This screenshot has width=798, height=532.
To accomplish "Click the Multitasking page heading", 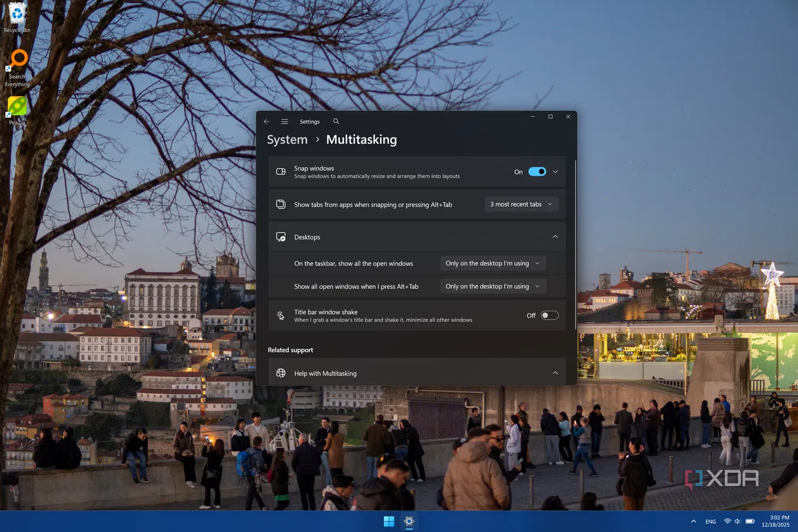I will pyautogui.click(x=362, y=140).
